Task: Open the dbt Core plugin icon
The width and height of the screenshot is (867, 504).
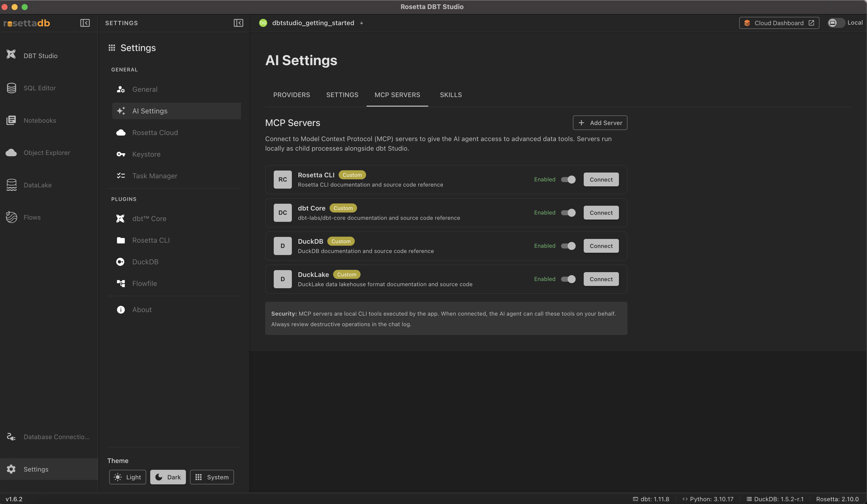Action: pyautogui.click(x=121, y=219)
